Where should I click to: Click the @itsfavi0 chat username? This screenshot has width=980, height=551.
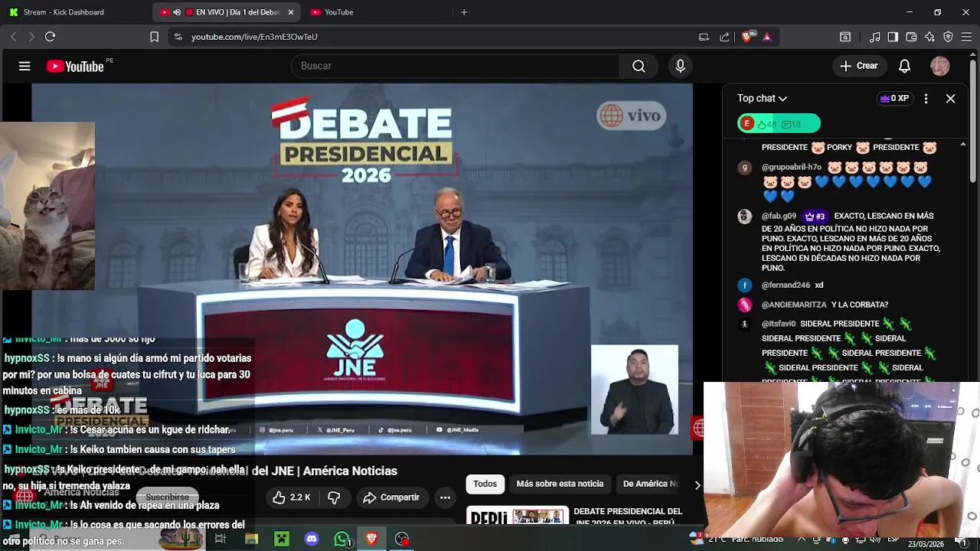(779, 324)
